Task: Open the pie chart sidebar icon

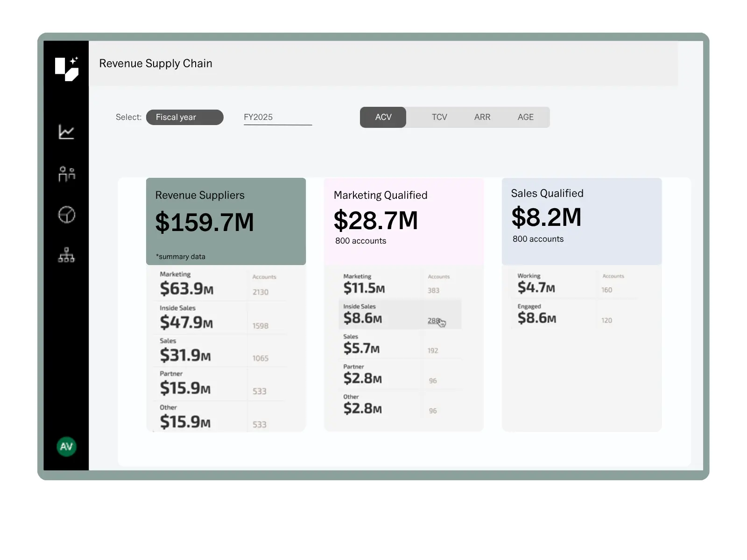Action: pyautogui.click(x=66, y=215)
